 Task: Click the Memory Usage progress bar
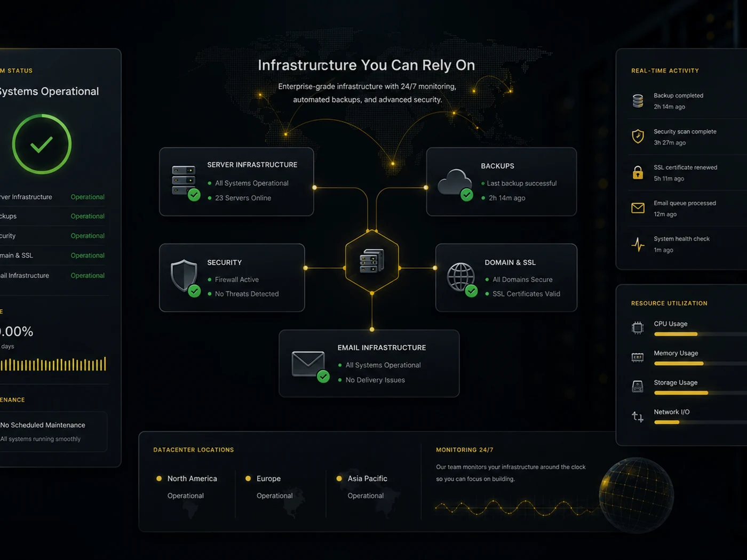[701, 364]
